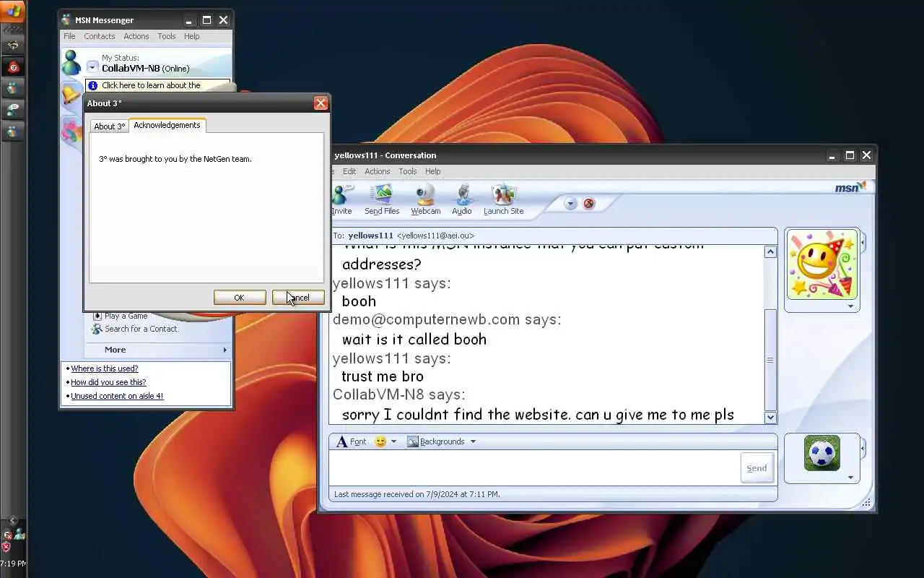Click the party smiley display picture

point(822,265)
